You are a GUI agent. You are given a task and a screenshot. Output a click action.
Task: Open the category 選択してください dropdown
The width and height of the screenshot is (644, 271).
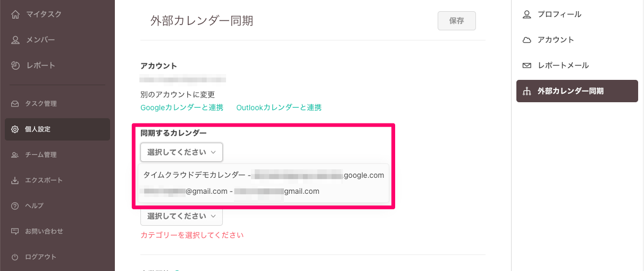click(x=181, y=216)
